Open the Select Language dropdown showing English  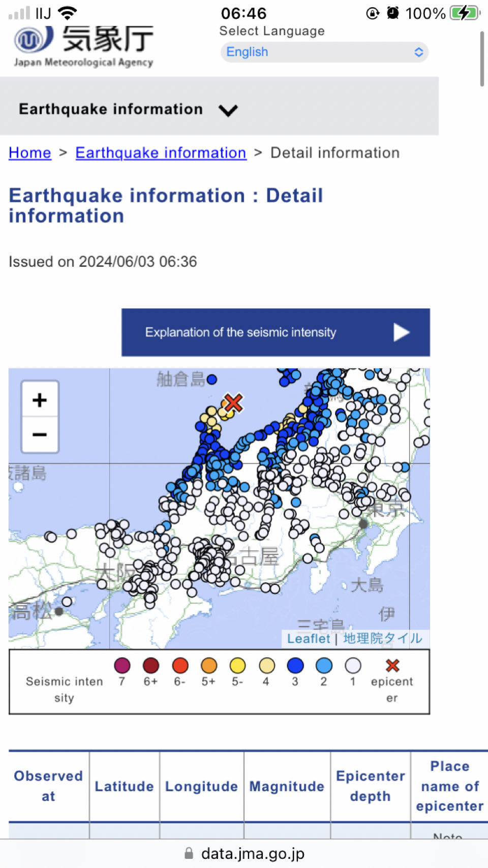click(324, 52)
